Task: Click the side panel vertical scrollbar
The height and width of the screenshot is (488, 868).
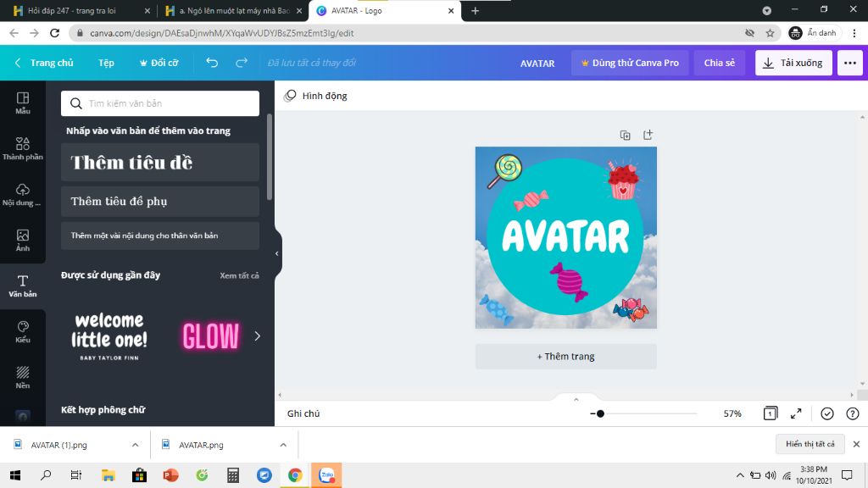Action: pyautogui.click(x=270, y=157)
